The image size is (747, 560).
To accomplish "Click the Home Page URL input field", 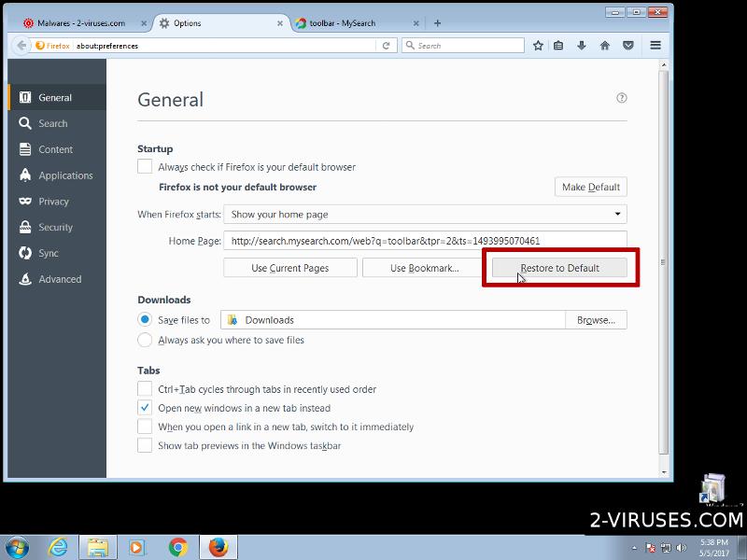I will pos(425,241).
